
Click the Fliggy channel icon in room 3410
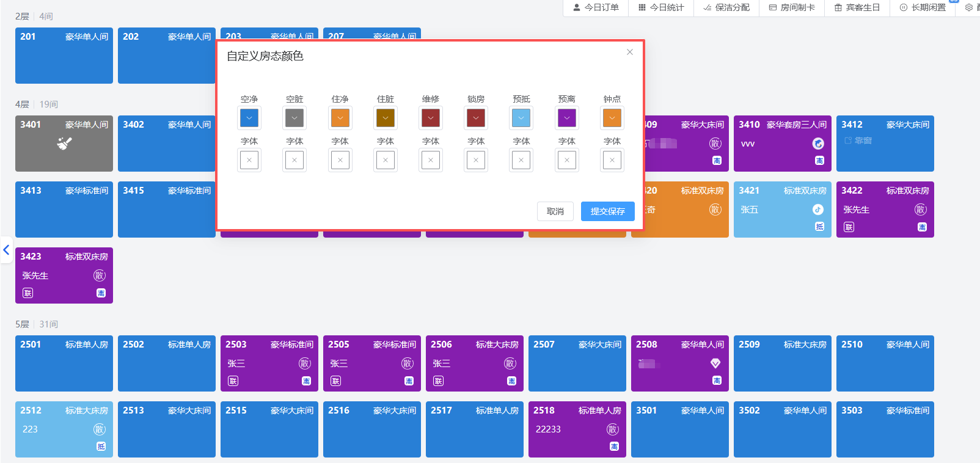tap(818, 144)
